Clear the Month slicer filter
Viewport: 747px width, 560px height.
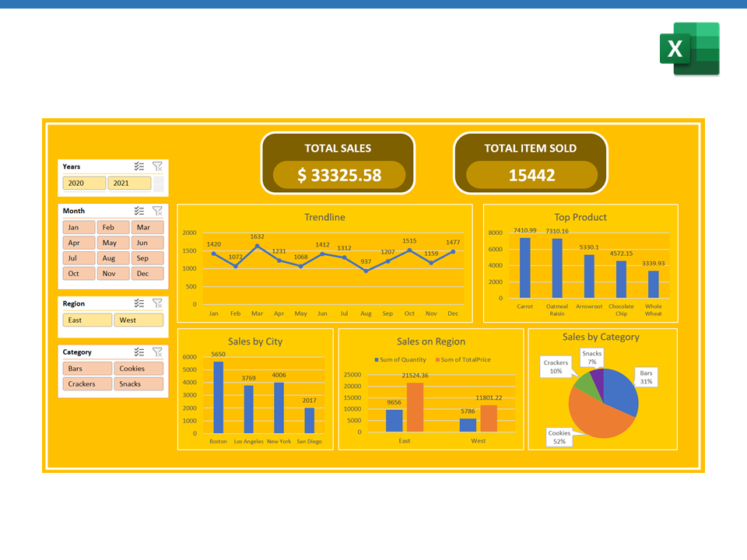click(x=157, y=211)
